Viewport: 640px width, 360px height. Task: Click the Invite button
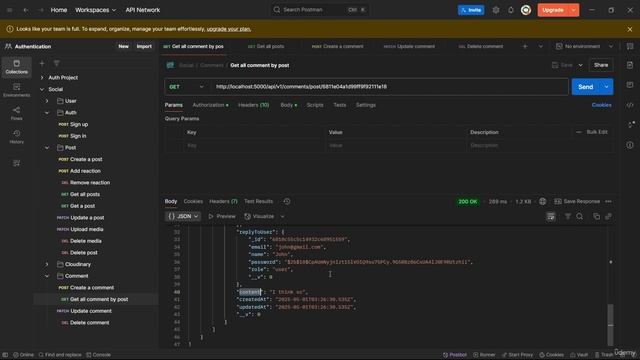coord(471,10)
